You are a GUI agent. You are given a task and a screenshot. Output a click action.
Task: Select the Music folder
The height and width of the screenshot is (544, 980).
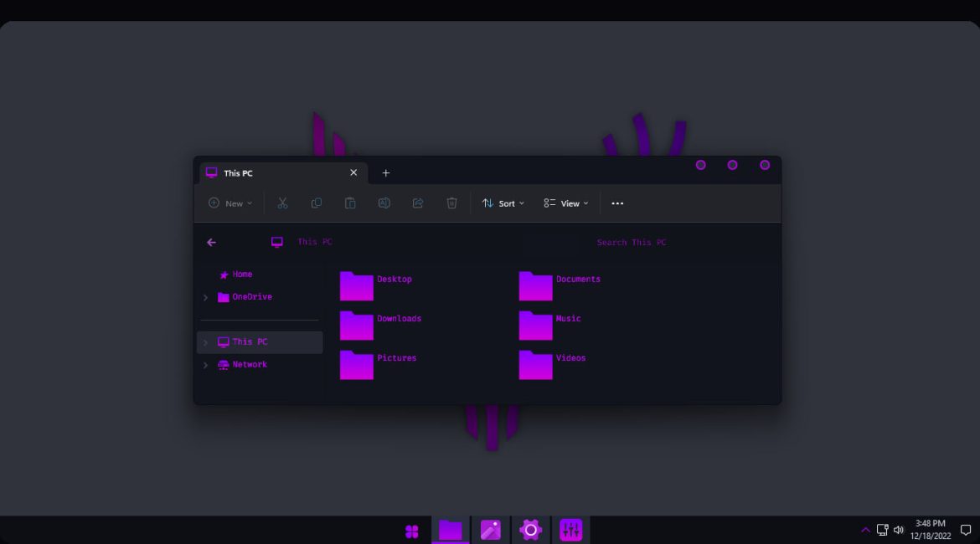[x=536, y=326]
